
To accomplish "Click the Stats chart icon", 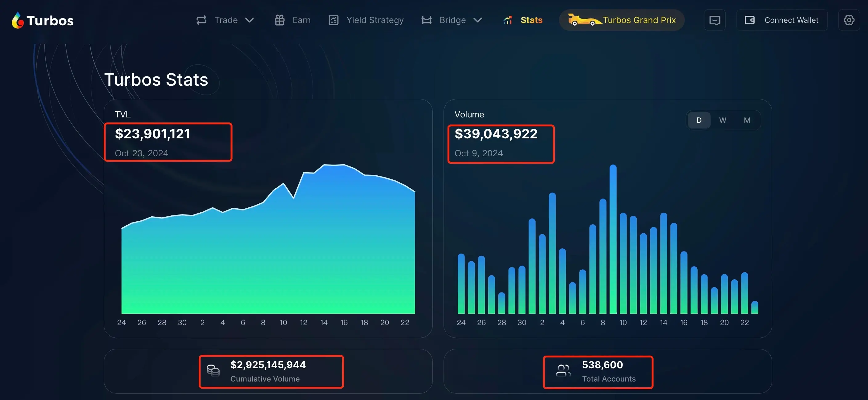I will pos(508,20).
